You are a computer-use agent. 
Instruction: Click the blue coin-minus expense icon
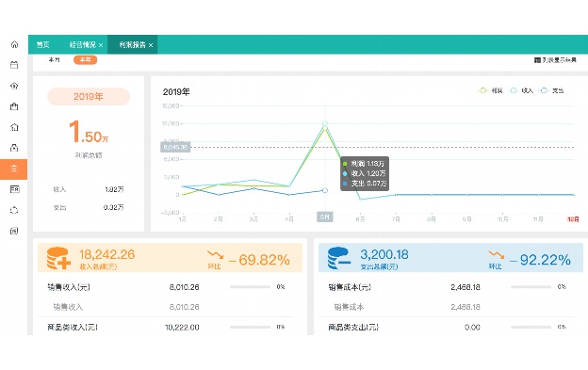click(339, 258)
